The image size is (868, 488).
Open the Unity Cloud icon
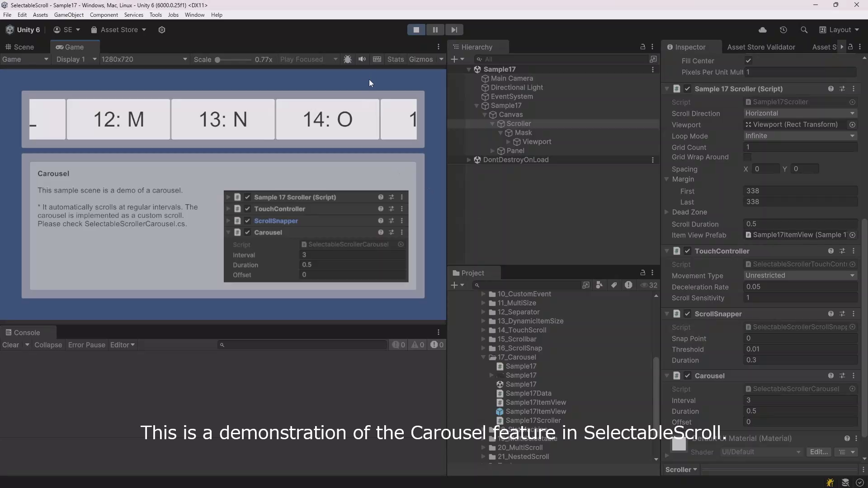coord(763,30)
